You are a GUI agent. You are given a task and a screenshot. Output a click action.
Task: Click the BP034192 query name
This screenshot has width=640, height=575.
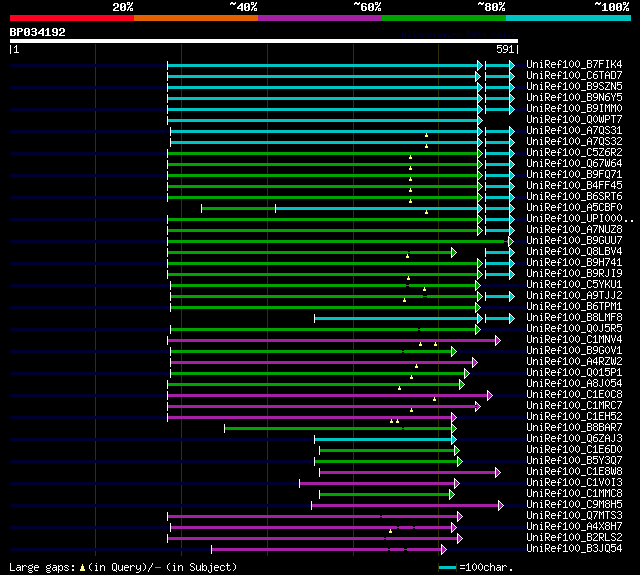(x=38, y=32)
